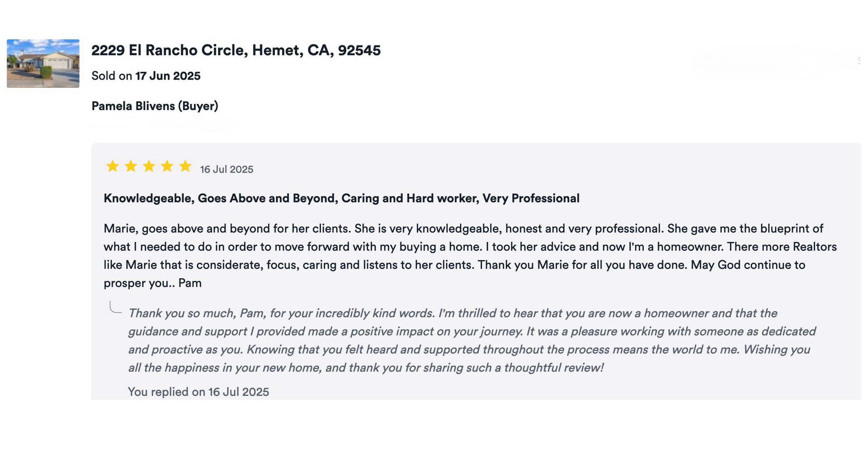Click the "You replied on 16 Jul 2025" note
Image resolution: width=868 pixels, height=452 pixels.
tap(198, 392)
